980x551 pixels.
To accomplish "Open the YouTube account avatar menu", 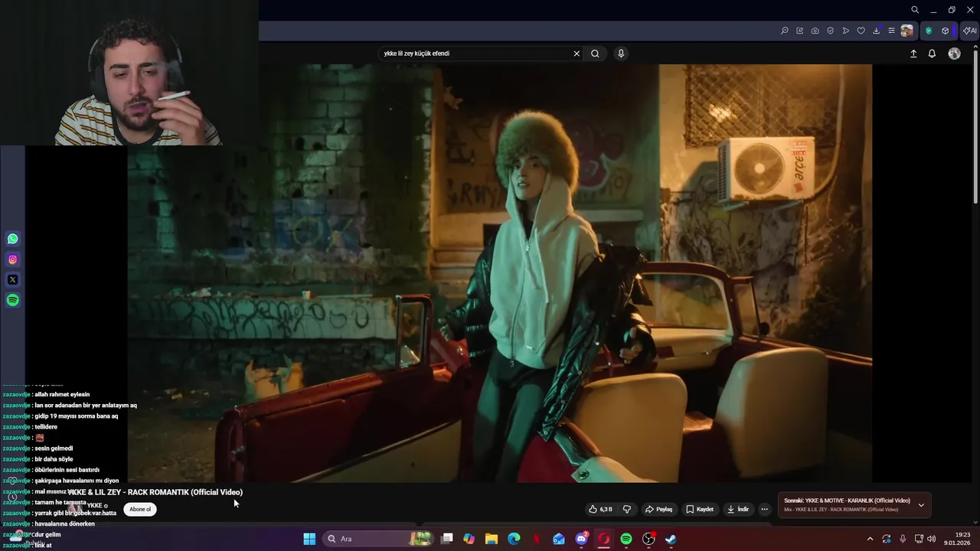I will [x=954, y=54].
